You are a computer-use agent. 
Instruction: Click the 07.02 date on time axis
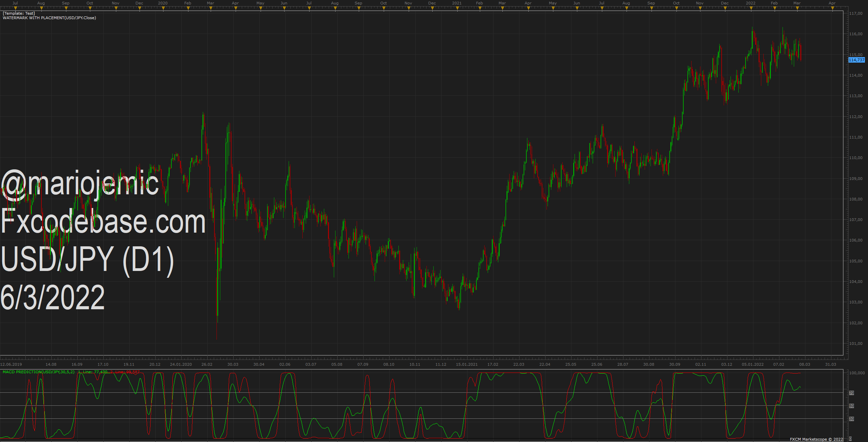(x=779, y=364)
